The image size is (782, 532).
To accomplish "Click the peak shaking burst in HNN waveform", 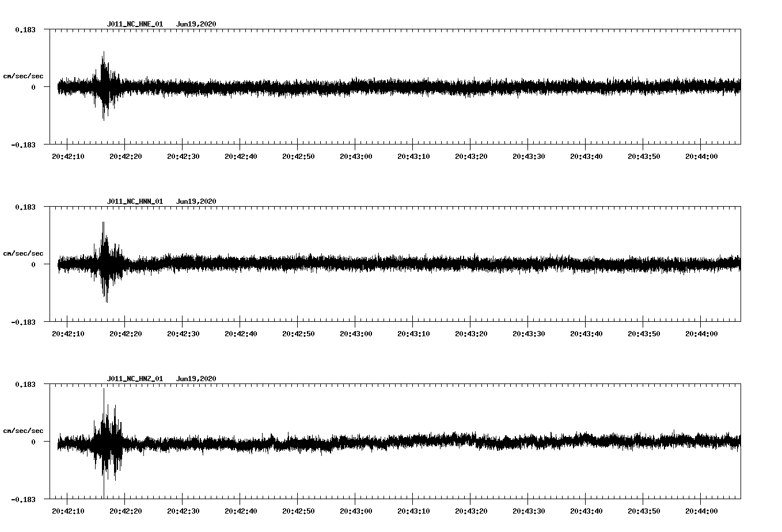I will click(x=106, y=263).
